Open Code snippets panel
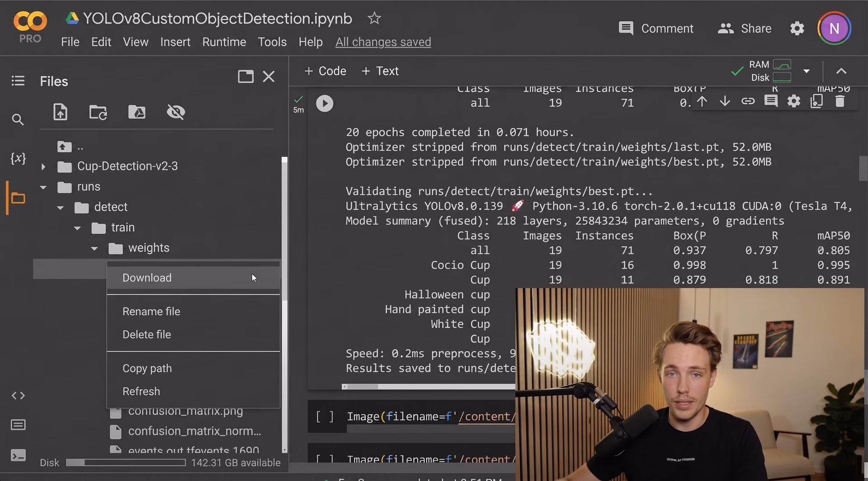The height and width of the screenshot is (481, 868). point(18,396)
